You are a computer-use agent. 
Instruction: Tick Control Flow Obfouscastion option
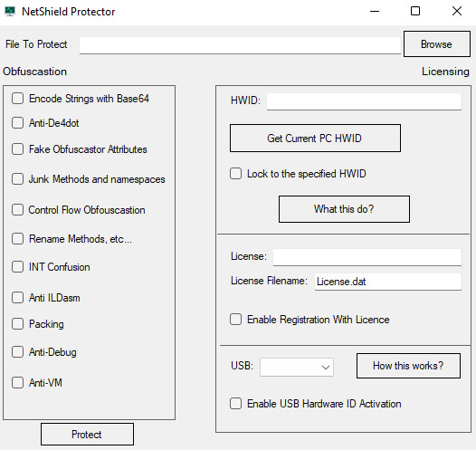pyautogui.click(x=17, y=210)
